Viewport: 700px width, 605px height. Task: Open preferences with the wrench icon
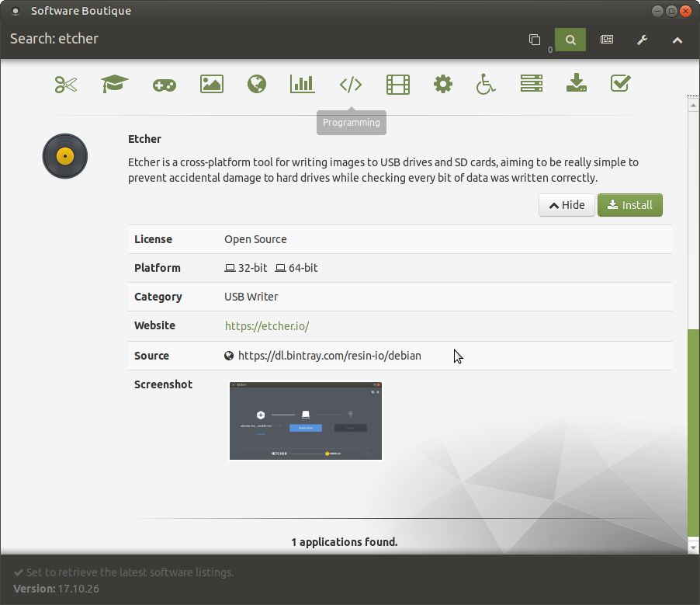point(642,40)
